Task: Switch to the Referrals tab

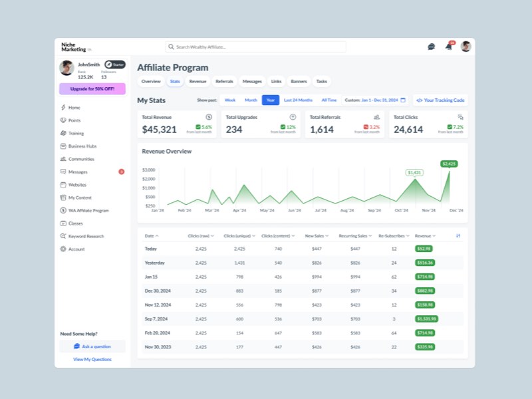Action: point(224,81)
